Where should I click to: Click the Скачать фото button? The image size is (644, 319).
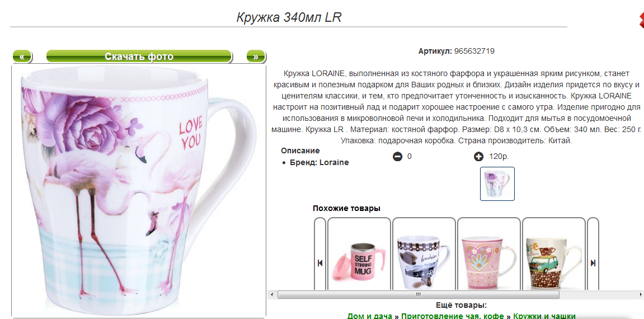(139, 57)
